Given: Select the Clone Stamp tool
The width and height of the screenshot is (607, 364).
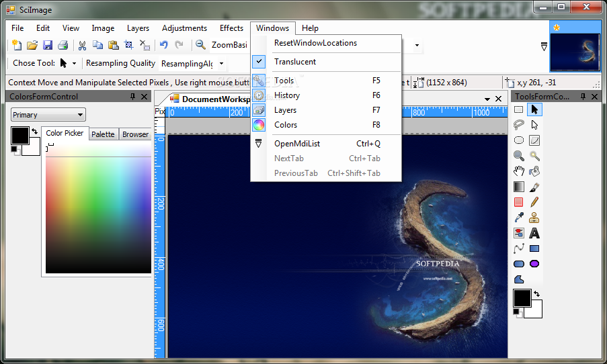Looking at the screenshot, I should (x=534, y=218).
